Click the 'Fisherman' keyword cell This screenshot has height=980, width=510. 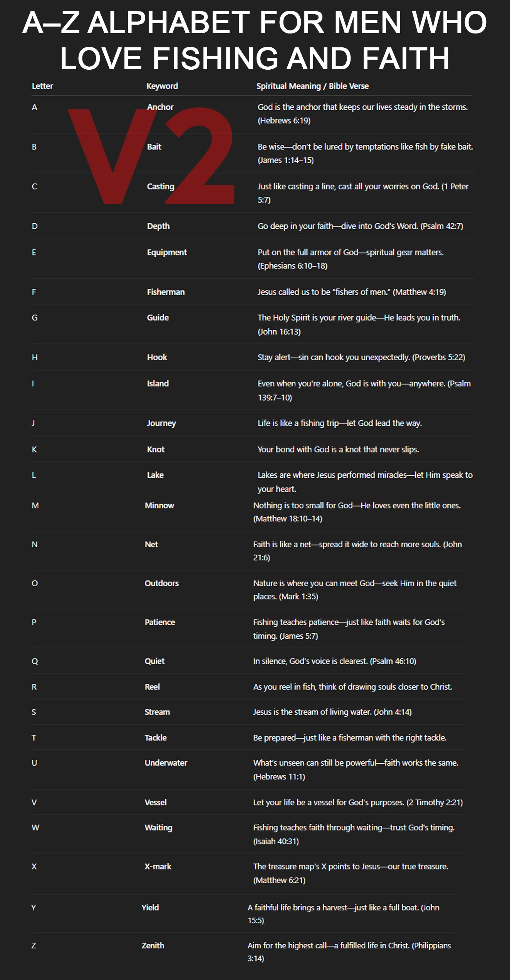[166, 292]
